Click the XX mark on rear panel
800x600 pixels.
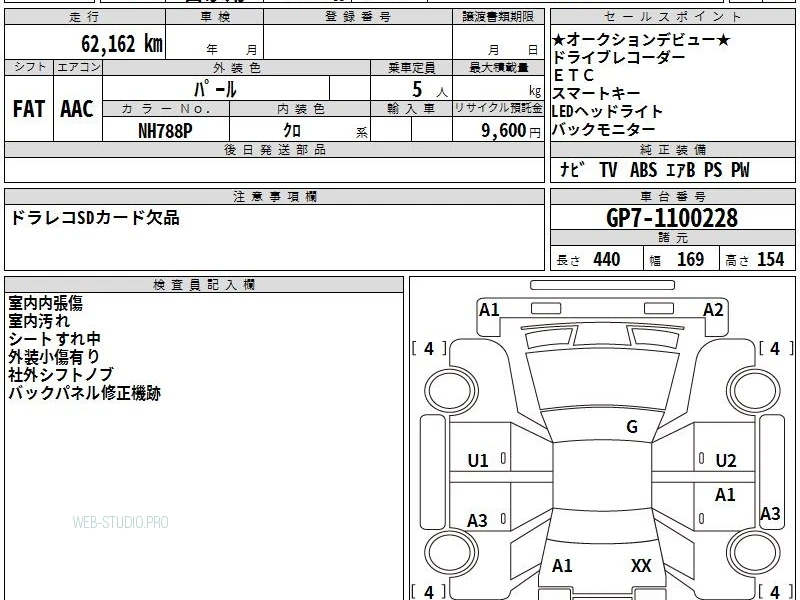point(641,565)
